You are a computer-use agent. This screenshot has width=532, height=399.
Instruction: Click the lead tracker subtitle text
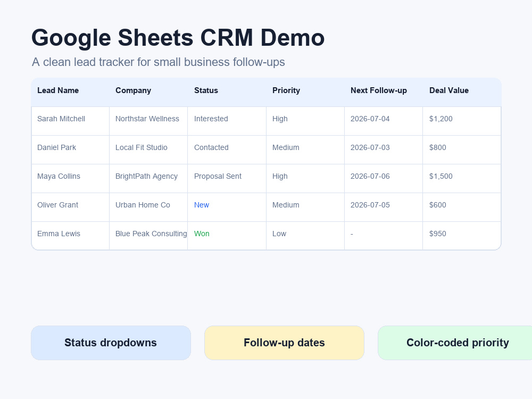159,62
